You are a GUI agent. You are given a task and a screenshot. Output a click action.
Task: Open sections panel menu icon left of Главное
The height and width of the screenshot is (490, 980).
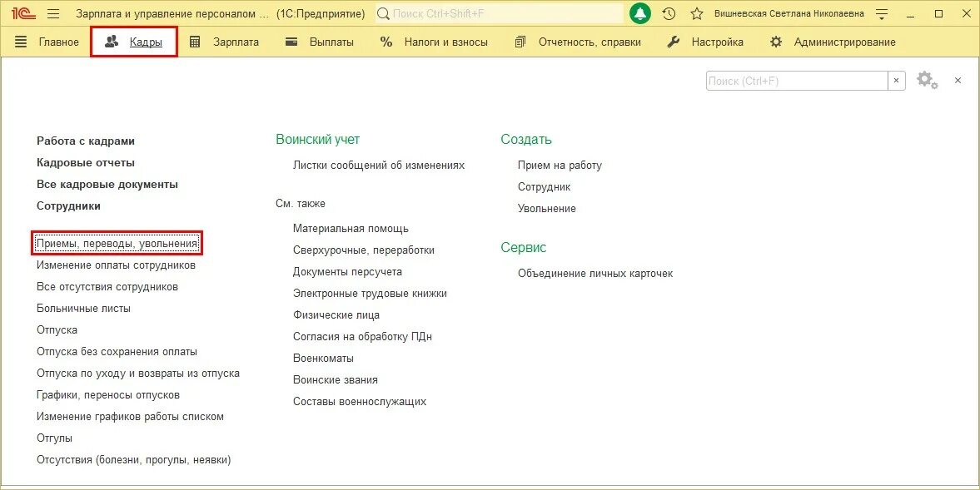pyautogui.click(x=21, y=42)
